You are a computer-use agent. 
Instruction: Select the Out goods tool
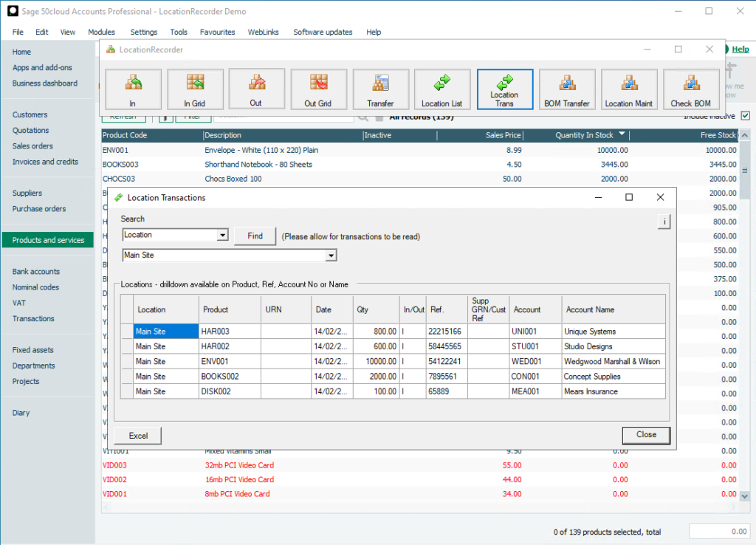tap(256, 89)
